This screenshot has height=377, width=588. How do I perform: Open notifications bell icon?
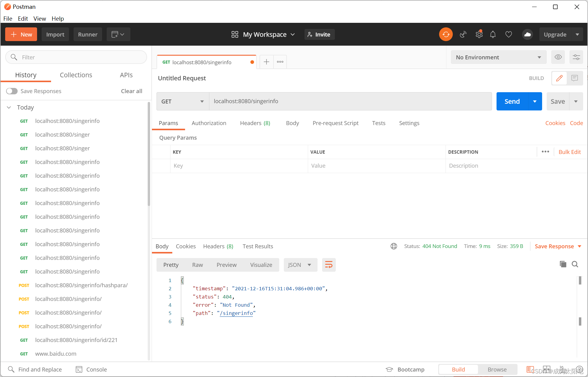pos(493,34)
